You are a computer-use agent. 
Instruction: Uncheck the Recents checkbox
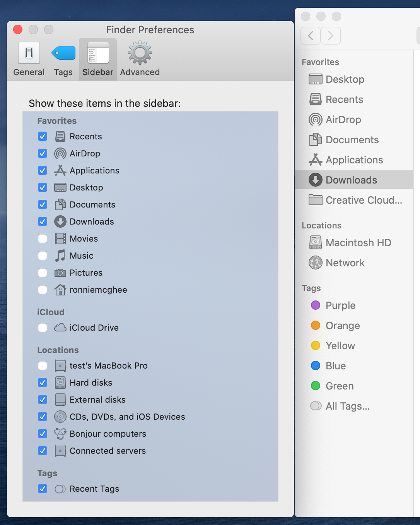(x=43, y=136)
